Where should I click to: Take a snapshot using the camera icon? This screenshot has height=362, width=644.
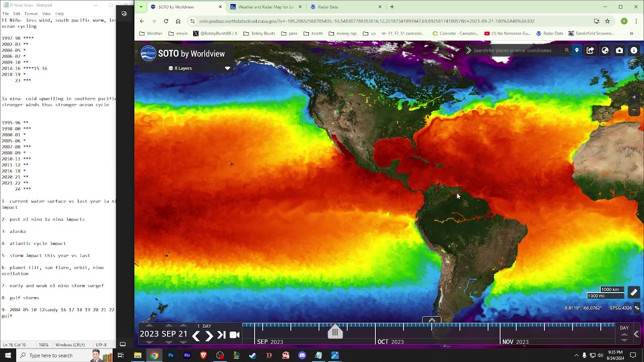point(619,50)
